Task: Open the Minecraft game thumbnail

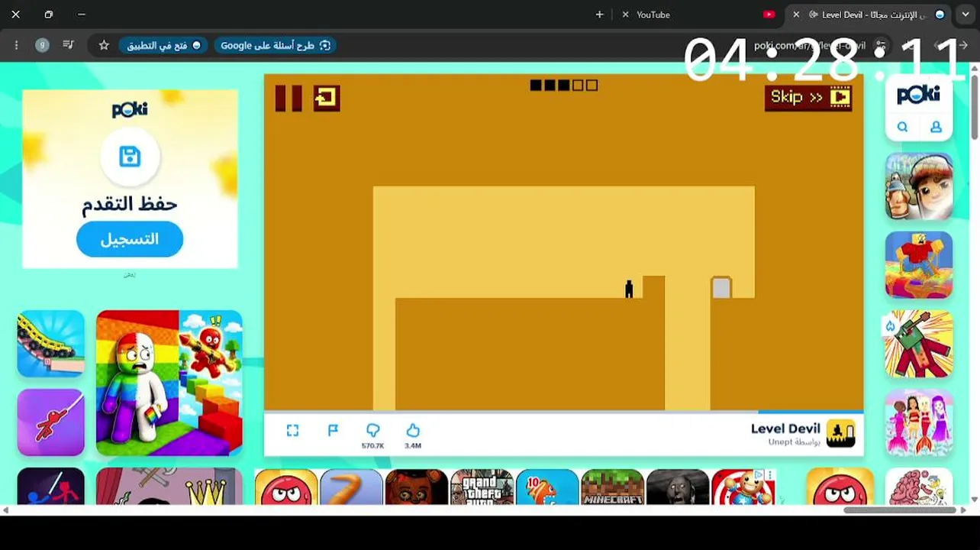Action: pyautogui.click(x=612, y=487)
